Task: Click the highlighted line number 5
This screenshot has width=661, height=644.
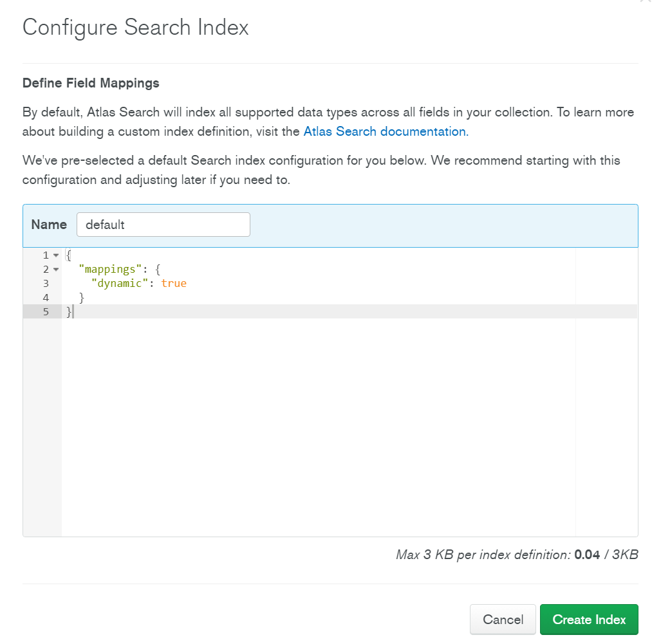Action: tap(46, 311)
